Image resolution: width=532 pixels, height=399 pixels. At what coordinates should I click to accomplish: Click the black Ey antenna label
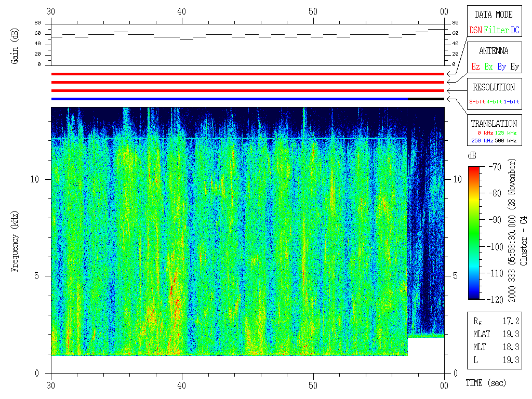point(514,67)
